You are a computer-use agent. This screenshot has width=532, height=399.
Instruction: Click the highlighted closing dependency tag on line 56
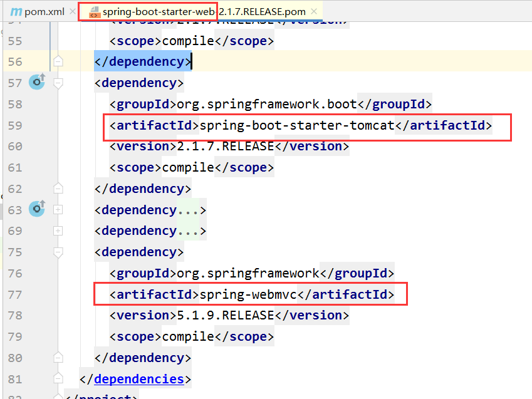[143, 61]
